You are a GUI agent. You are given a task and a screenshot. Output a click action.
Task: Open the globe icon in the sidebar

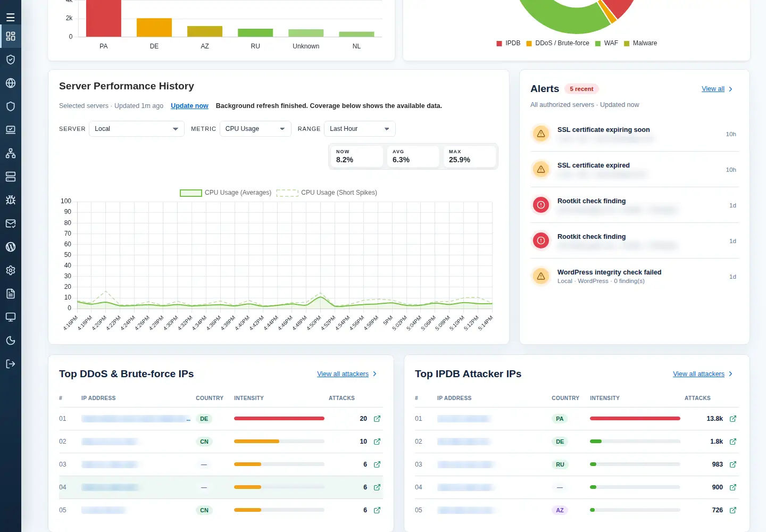pyautogui.click(x=11, y=83)
